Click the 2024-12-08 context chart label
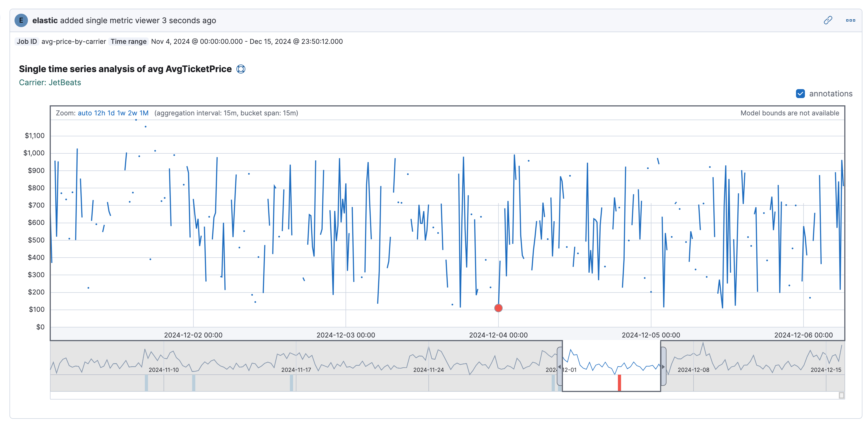868x423 pixels. coord(694,370)
